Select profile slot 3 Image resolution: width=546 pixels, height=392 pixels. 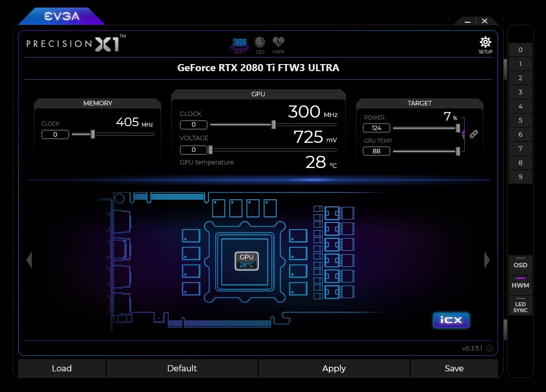point(520,92)
